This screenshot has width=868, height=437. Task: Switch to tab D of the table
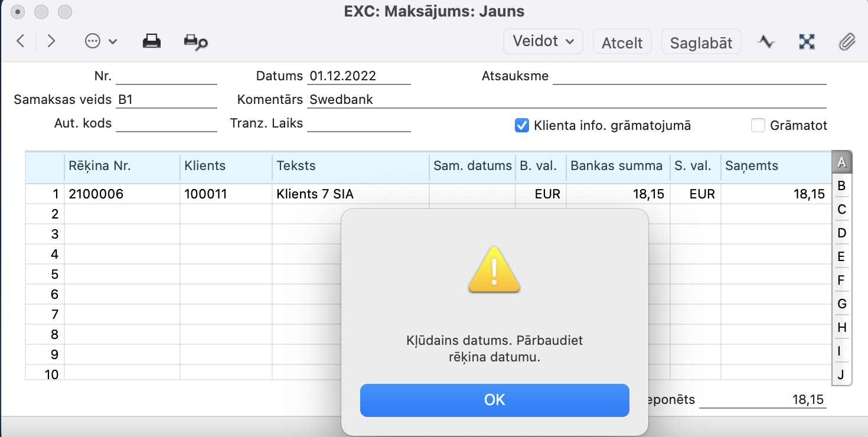(841, 233)
